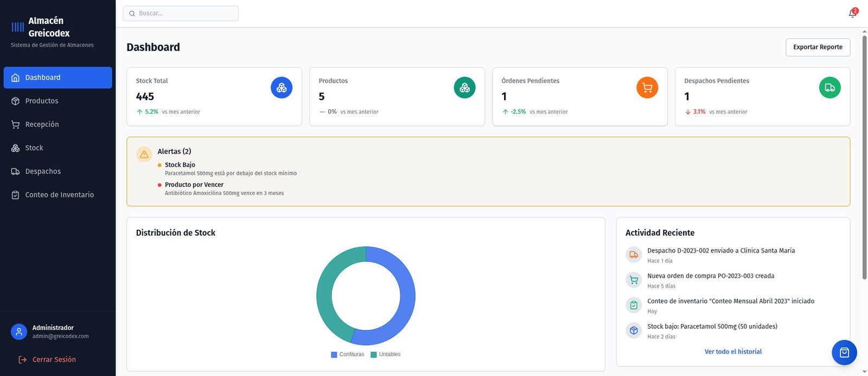Click the Stock bajo: Paracetamol 500mg entry
The height and width of the screenshot is (376, 868).
712,327
